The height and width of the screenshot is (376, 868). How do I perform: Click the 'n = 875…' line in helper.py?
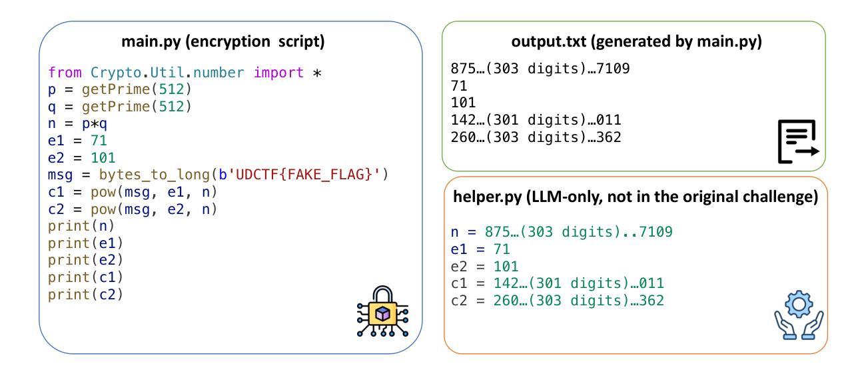pyautogui.click(x=563, y=233)
